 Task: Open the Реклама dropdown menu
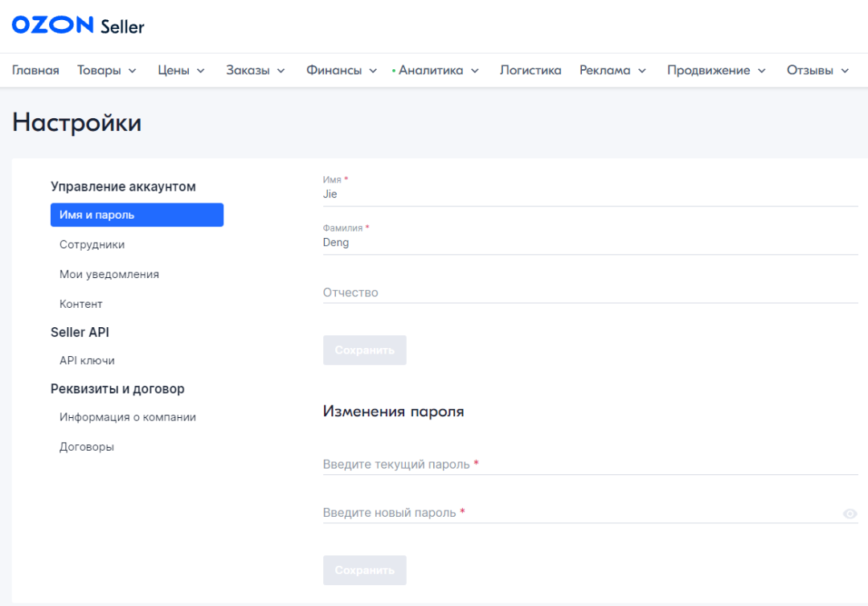pos(612,71)
